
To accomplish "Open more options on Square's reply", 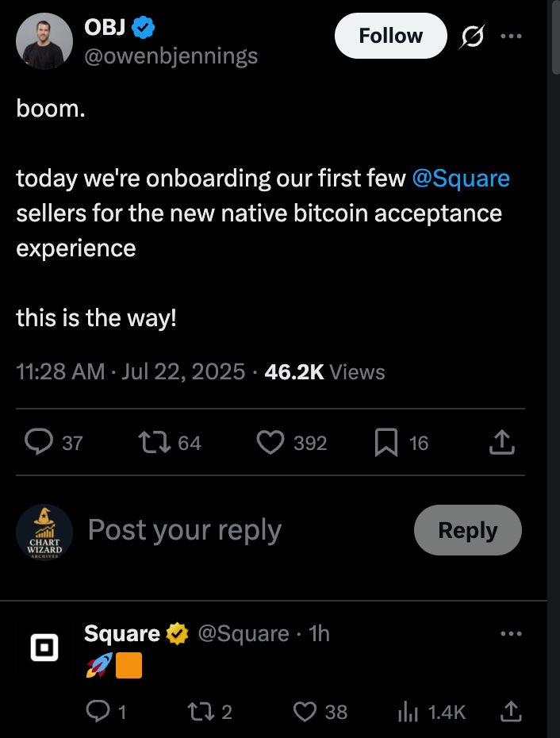I will 512,633.
